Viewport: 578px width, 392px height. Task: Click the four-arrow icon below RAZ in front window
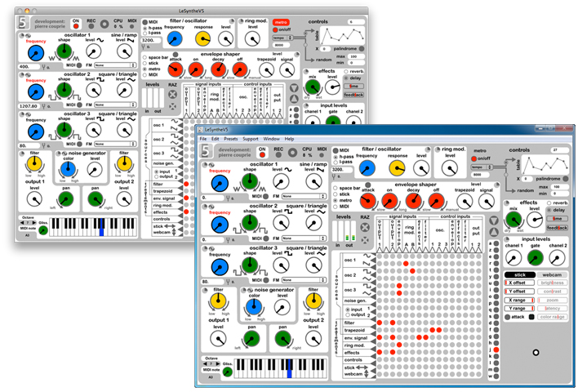[x=365, y=240]
